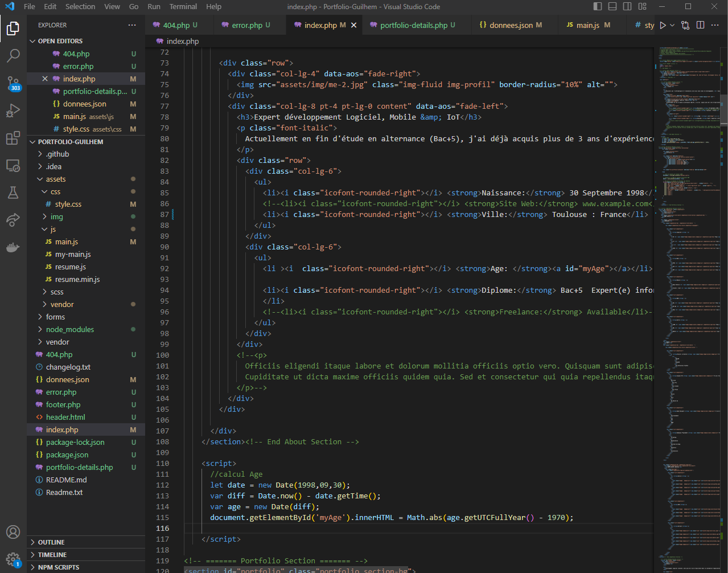Open Source Control with 303 badge
This screenshot has height=573, width=728.
click(x=13, y=83)
